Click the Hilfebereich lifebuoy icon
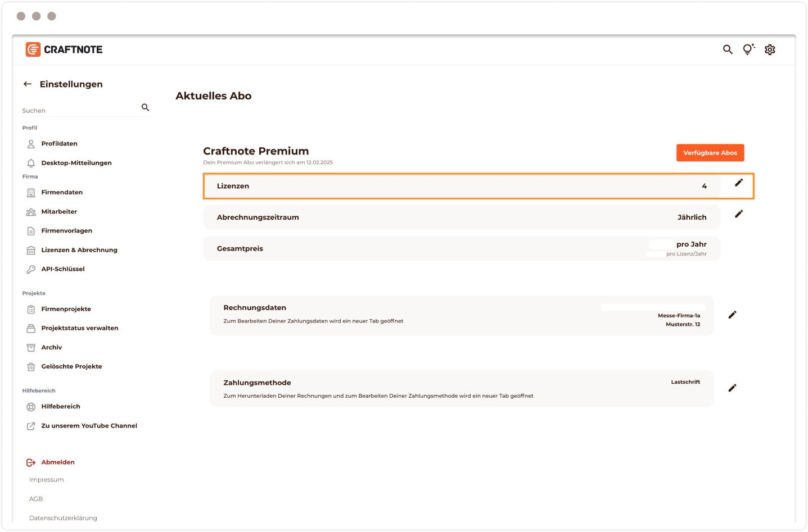Image resolution: width=808 pixels, height=532 pixels. pos(31,407)
